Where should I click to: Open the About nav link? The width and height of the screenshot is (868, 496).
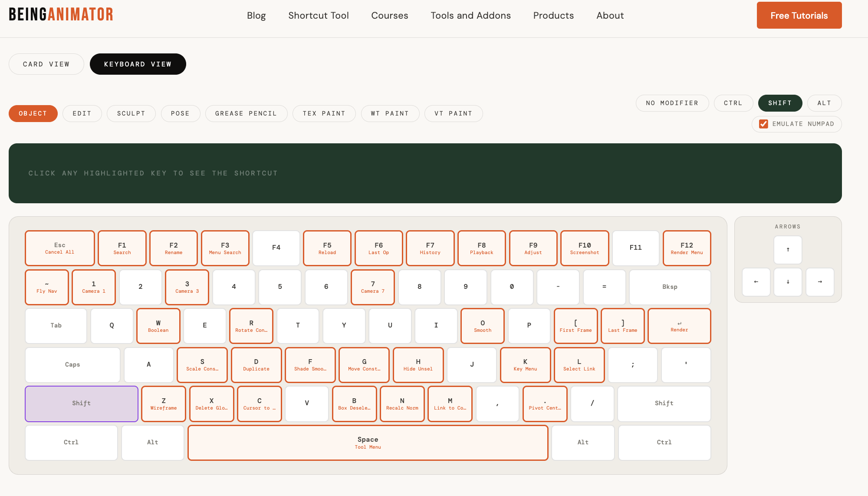pyautogui.click(x=610, y=16)
